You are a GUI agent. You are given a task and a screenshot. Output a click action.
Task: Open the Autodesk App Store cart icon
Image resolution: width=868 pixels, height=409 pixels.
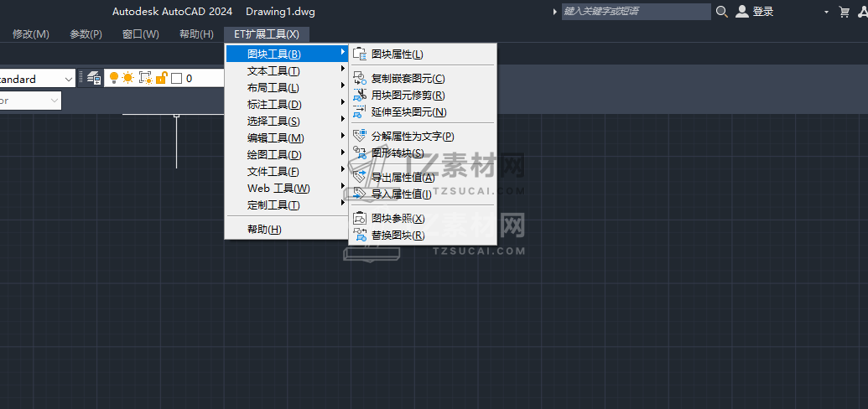click(845, 12)
